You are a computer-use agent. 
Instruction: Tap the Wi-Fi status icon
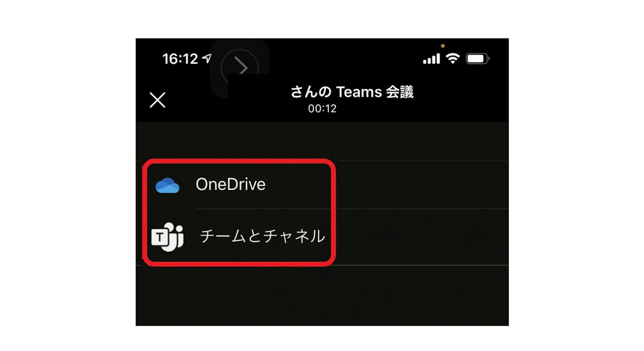[x=453, y=59]
